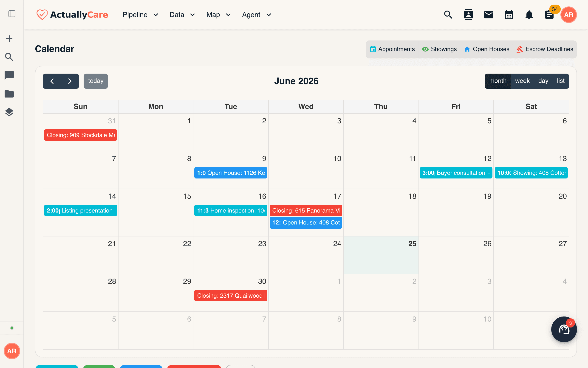Toggle Appointments filter

click(392, 49)
